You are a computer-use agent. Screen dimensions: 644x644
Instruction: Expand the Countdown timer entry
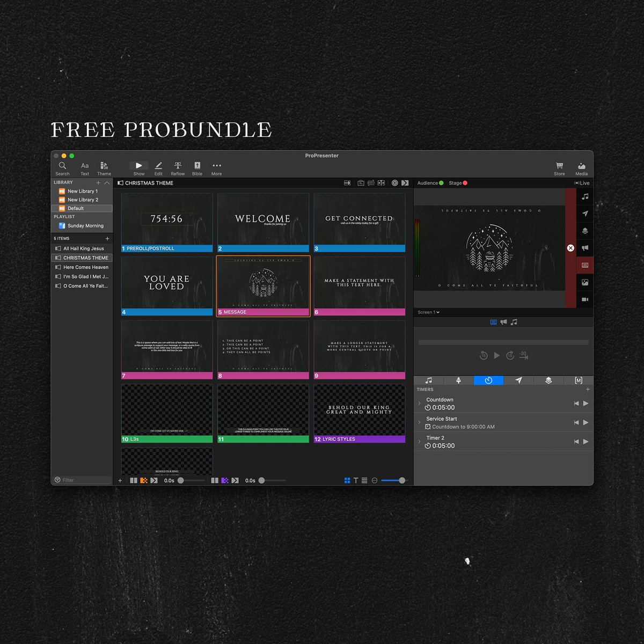click(x=420, y=403)
